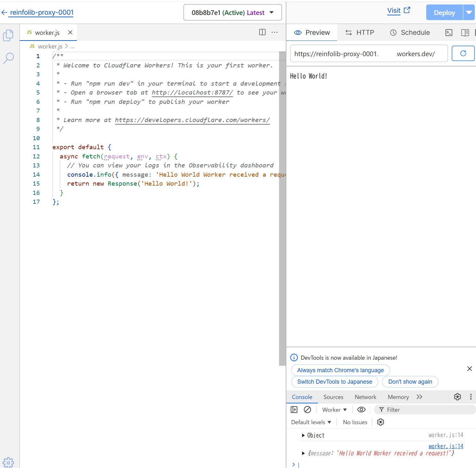Open the Worker context dropdown

(334, 410)
